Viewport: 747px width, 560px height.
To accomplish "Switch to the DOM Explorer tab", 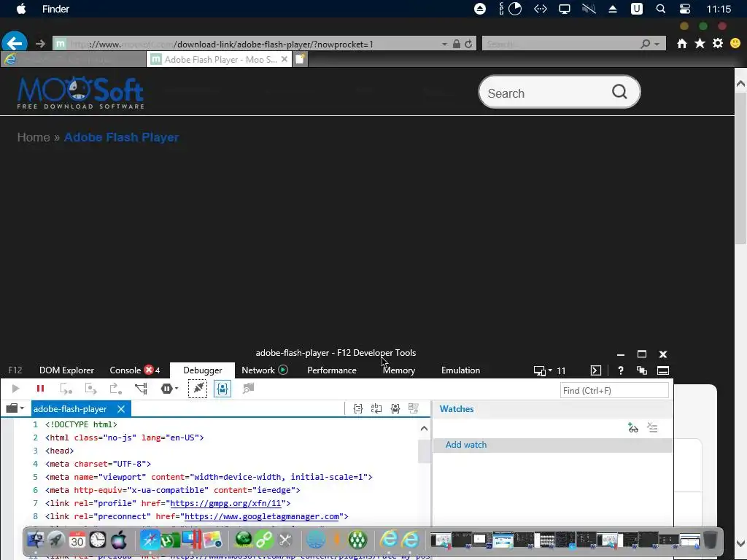I will point(66,370).
